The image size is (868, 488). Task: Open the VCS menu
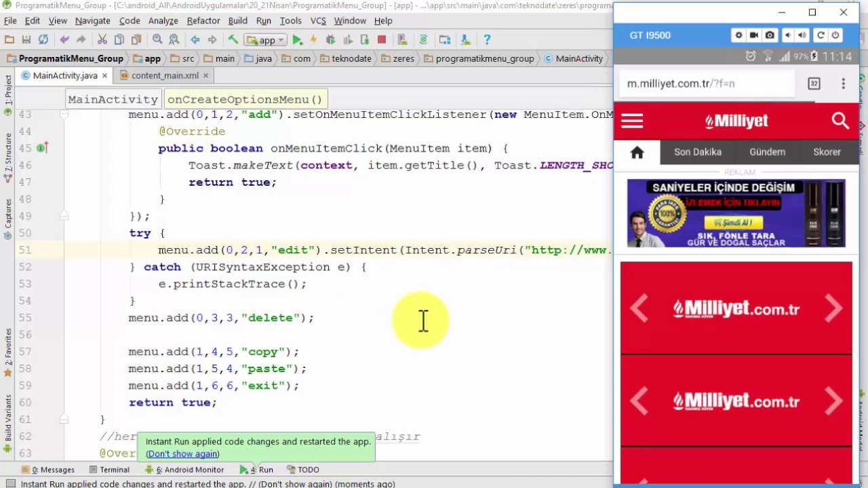(318, 20)
